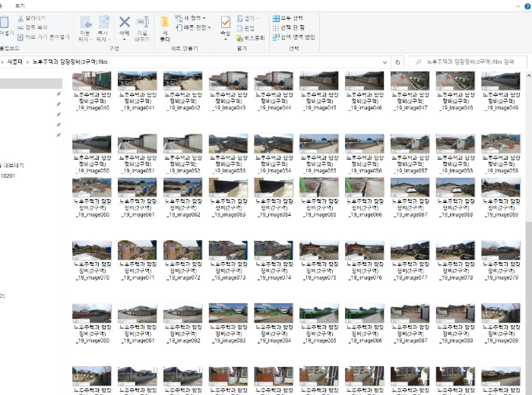This screenshot has height=395, width=532.
Task: Click Invert selection (선택 영역 반전) icon
Action: [x=276, y=37]
